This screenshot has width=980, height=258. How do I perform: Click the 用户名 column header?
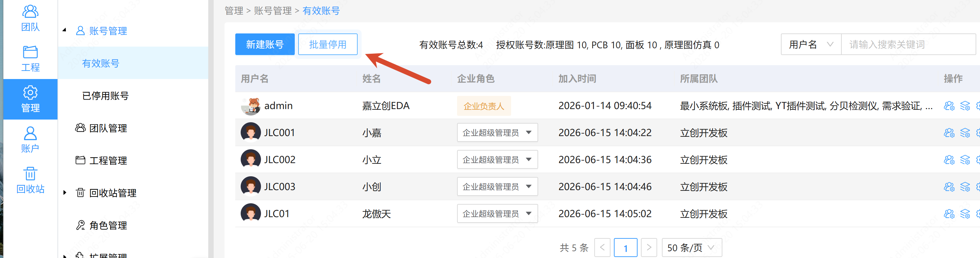pos(255,79)
